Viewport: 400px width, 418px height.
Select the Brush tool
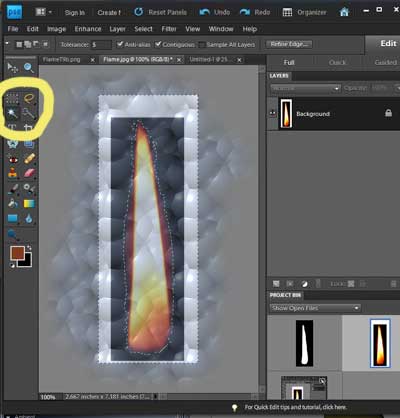[13, 189]
